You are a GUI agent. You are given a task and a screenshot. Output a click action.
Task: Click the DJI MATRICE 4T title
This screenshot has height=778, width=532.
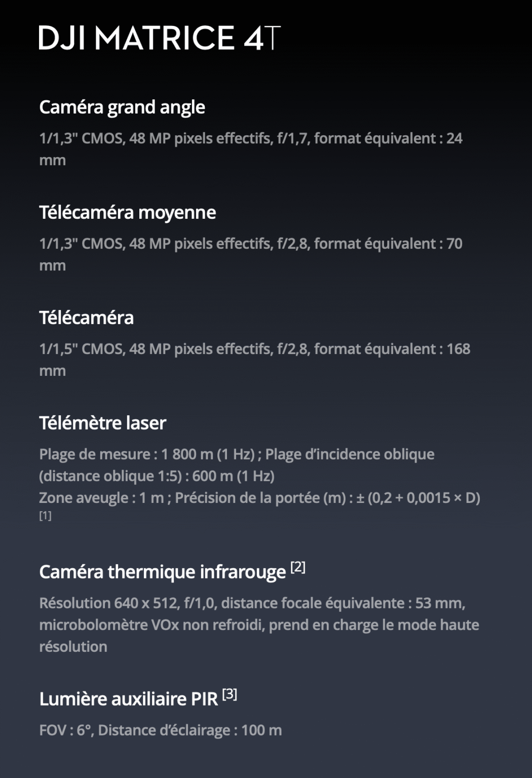click(159, 38)
